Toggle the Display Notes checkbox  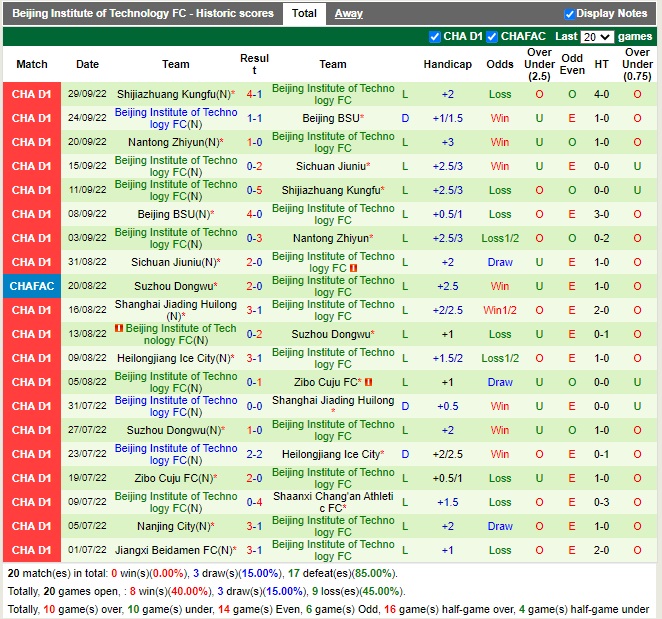pos(569,14)
